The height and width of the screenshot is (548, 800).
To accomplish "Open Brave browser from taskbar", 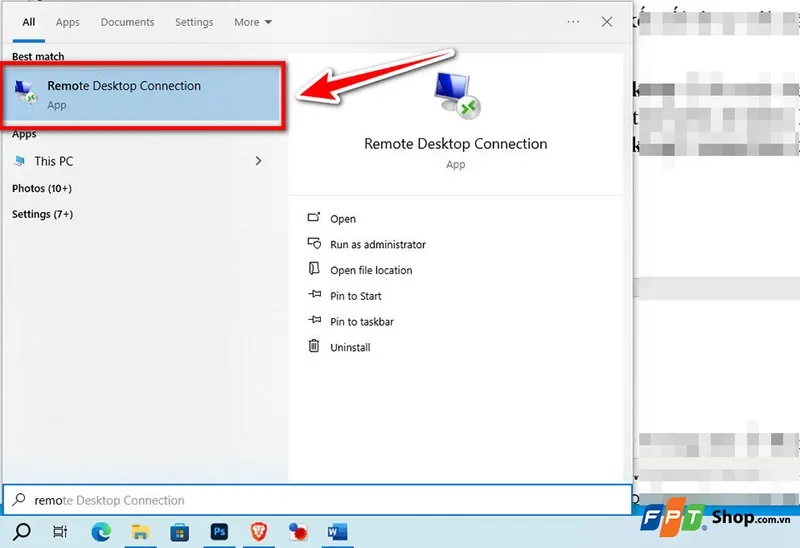I will click(x=259, y=532).
